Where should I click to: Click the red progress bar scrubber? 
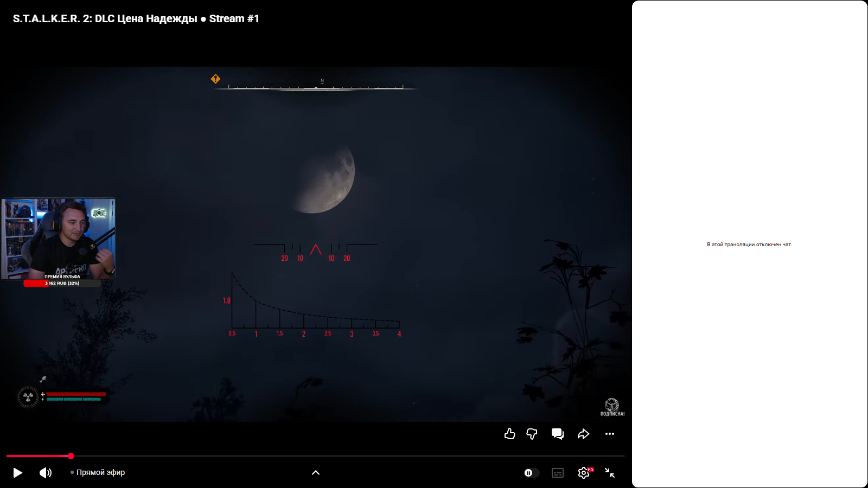(x=71, y=456)
